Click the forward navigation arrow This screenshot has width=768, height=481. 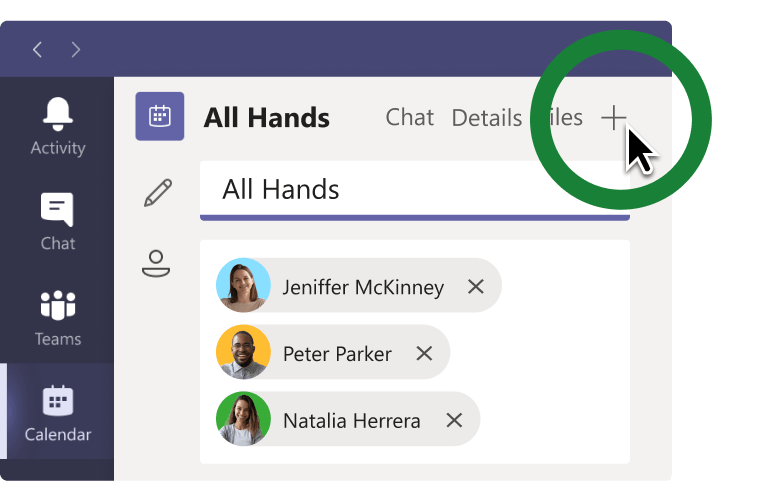pyautogui.click(x=76, y=49)
